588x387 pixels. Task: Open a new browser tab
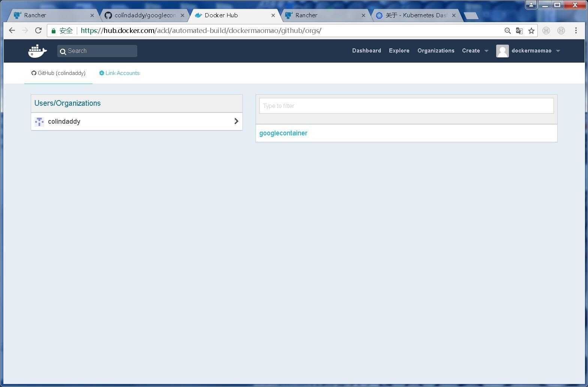(x=471, y=15)
